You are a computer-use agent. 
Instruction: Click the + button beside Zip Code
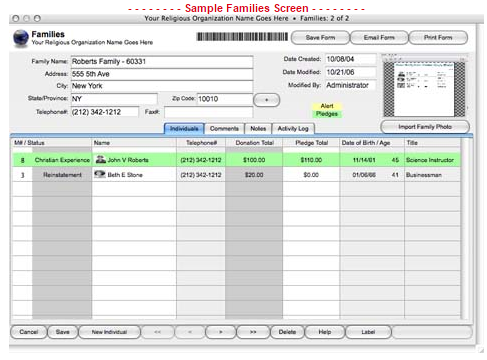tap(267, 100)
